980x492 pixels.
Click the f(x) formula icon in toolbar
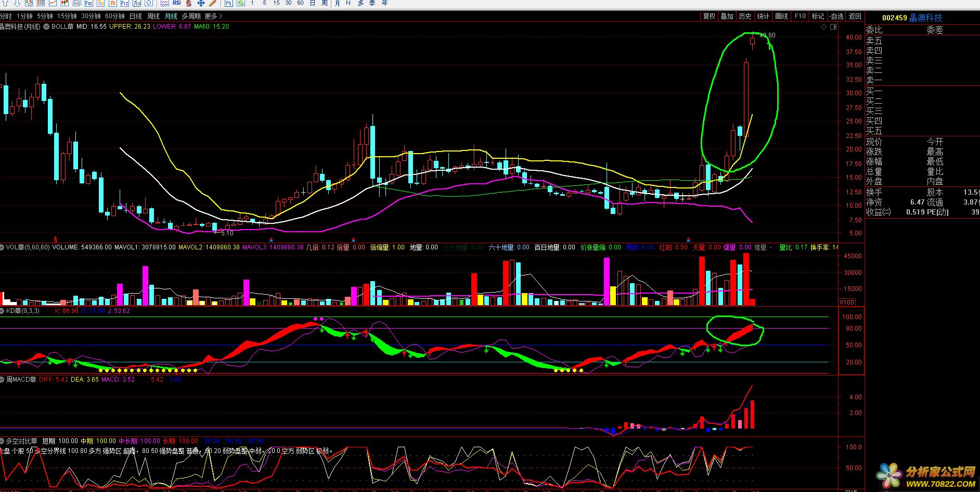click(137, 3)
